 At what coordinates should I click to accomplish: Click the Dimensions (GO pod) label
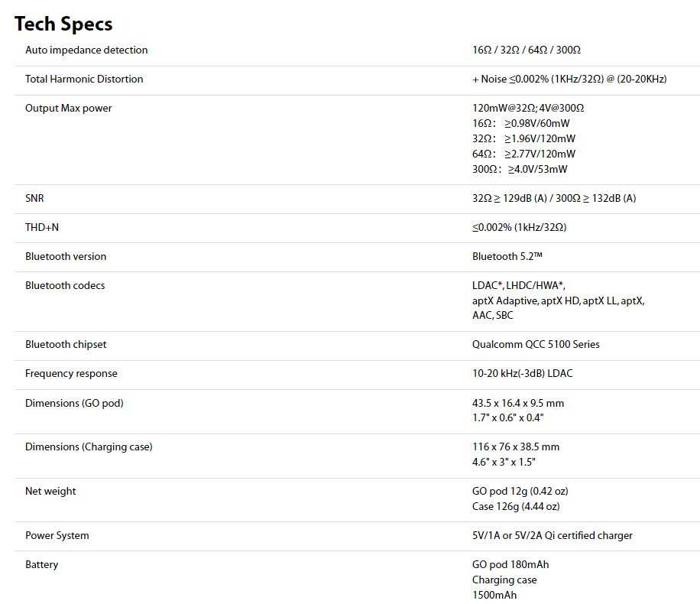coord(74,403)
